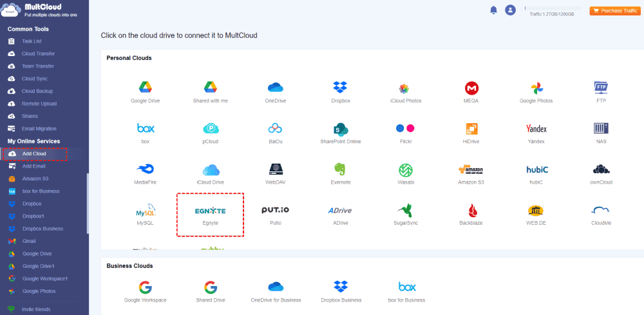Add the ownCloud drive

pos(601,174)
